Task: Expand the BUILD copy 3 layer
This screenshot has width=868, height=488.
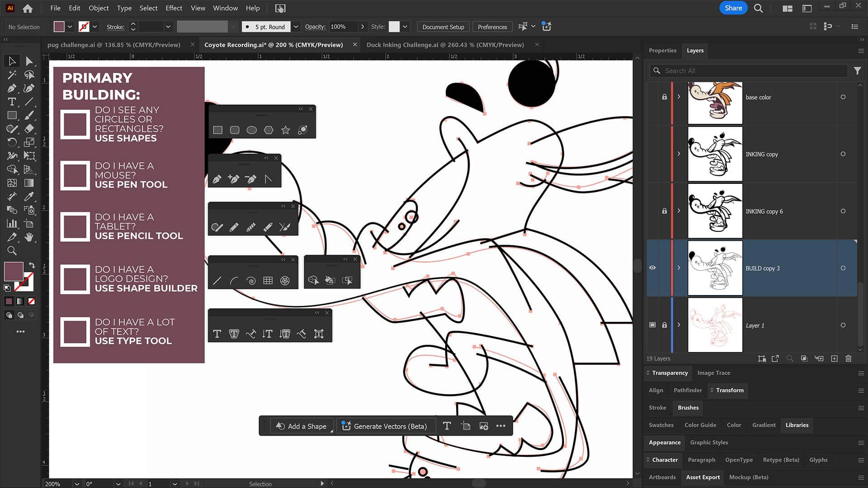Action: [x=679, y=267]
